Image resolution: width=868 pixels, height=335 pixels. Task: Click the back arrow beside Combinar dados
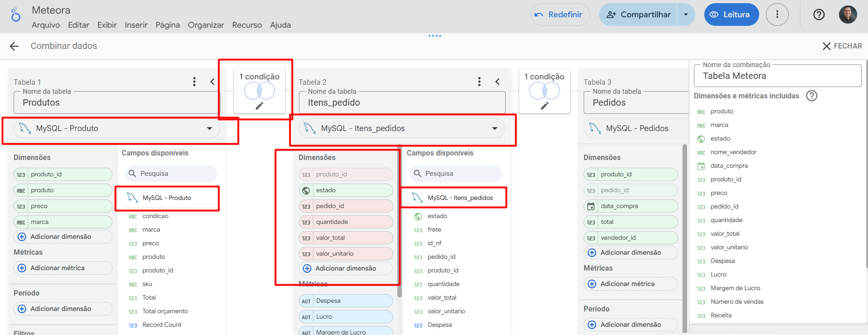[14, 46]
